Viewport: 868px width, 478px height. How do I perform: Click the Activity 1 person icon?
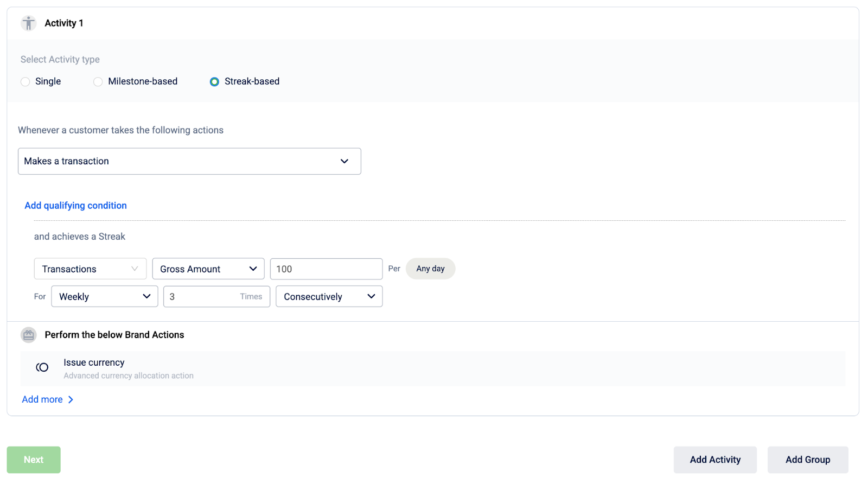[x=29, y=23]
